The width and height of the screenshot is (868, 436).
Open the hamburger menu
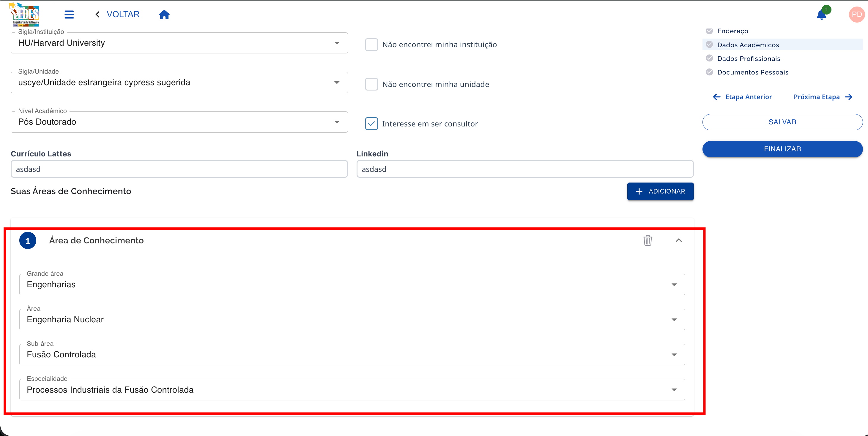point(69,15)
